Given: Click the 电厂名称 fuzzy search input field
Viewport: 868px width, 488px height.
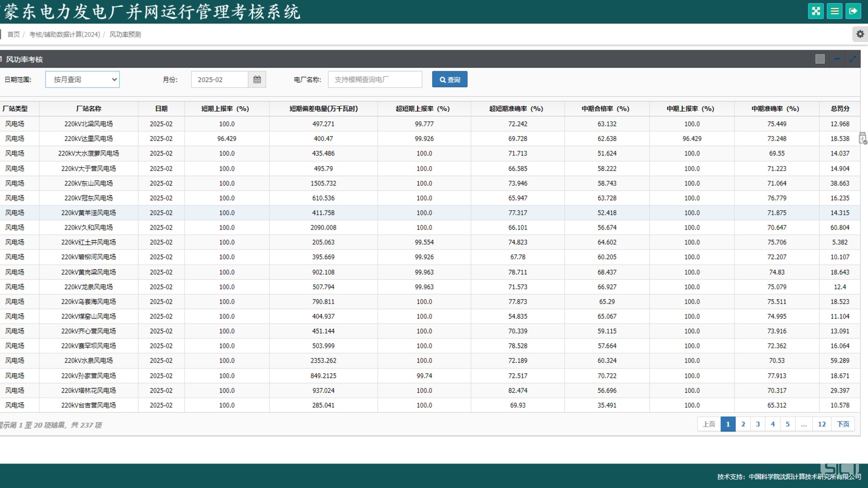Looking at the screenshot, I should [x=375, y=80].
